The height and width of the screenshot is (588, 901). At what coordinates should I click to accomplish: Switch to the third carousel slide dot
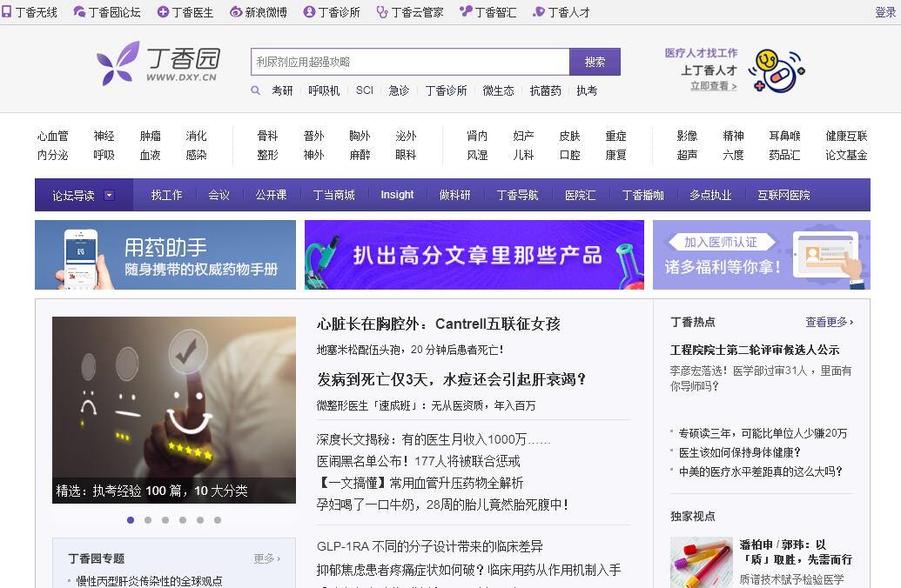click(165, 520)
